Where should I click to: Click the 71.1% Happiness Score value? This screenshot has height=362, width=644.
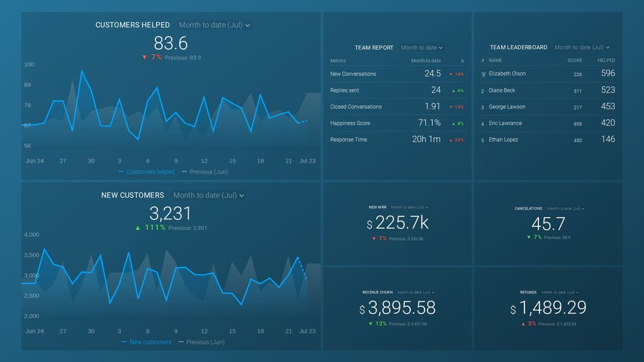coord(429,123)
